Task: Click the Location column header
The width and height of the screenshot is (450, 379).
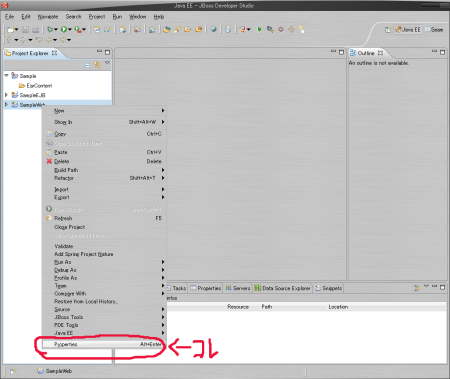Action: tap(338, 307)
